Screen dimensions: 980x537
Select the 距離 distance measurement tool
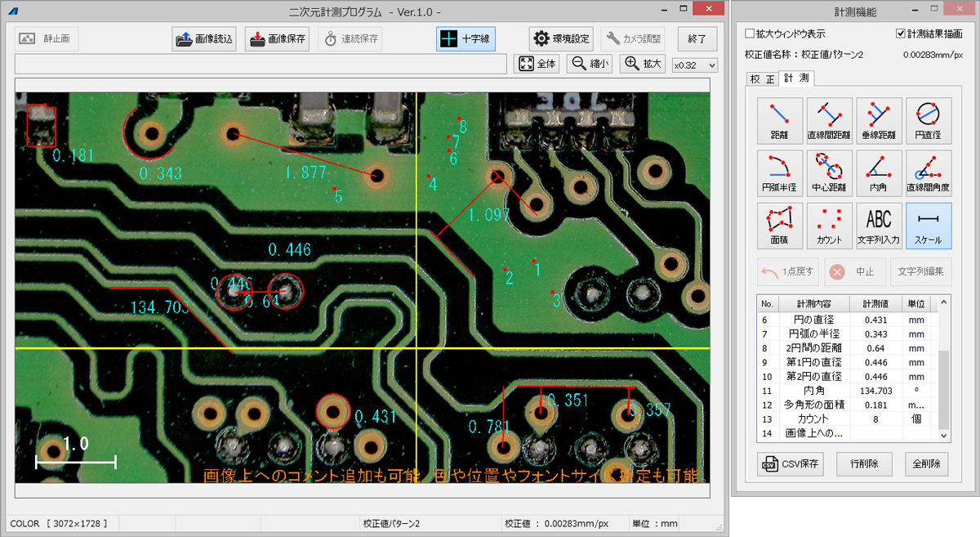tap(779, 120)
